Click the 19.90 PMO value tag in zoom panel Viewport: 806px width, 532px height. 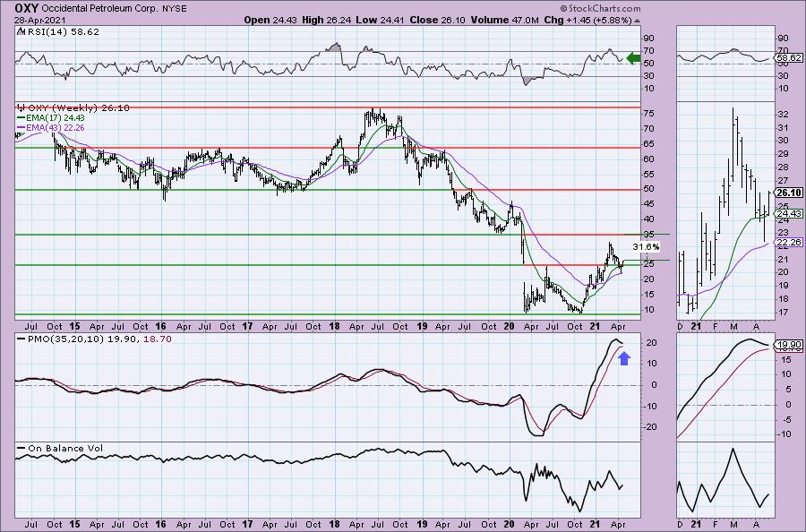coord(788,345)
